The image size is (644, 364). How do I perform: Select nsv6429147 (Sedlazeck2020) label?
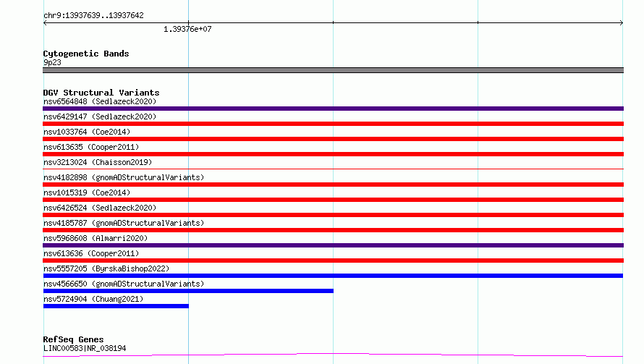[100, 117]
